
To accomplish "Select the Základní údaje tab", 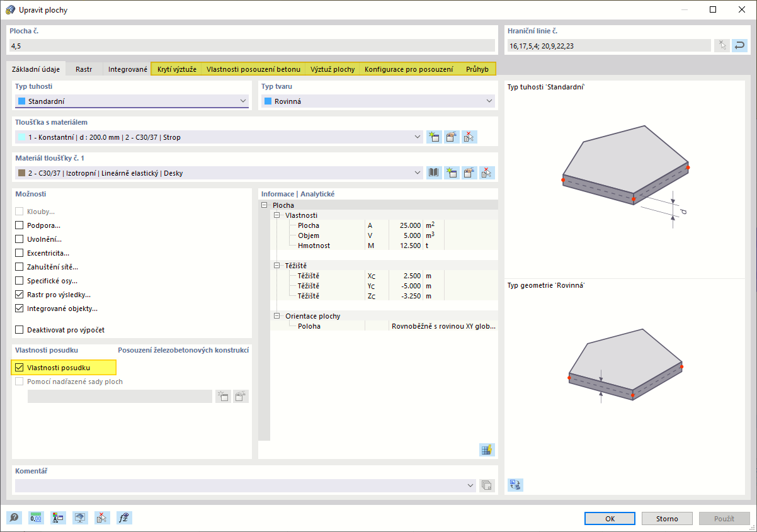I will click(x=36, y=69).
